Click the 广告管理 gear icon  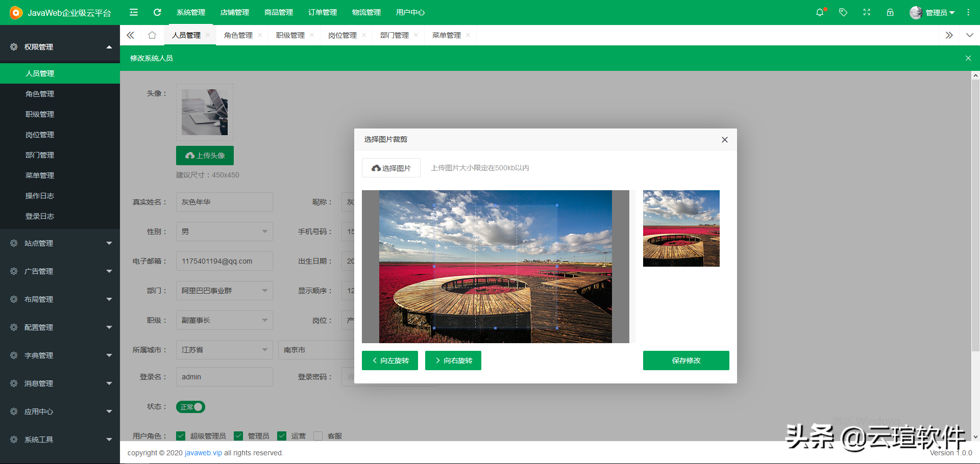pos(14,271)
